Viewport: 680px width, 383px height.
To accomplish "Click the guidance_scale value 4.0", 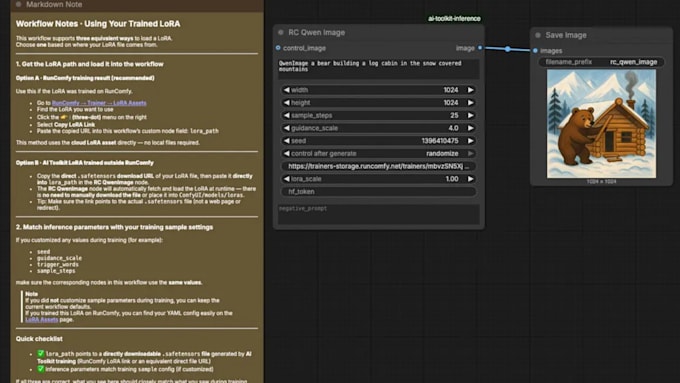I will [x=453, y=128].
